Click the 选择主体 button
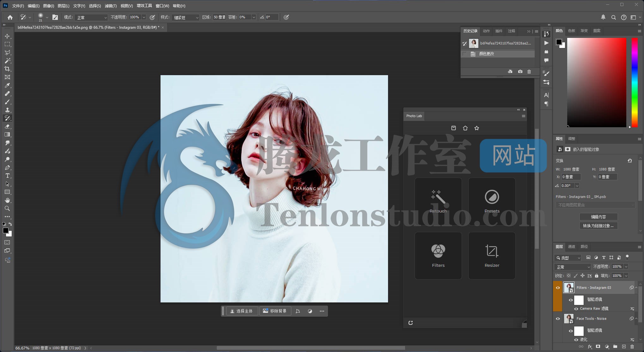 (x=242, y=311)
